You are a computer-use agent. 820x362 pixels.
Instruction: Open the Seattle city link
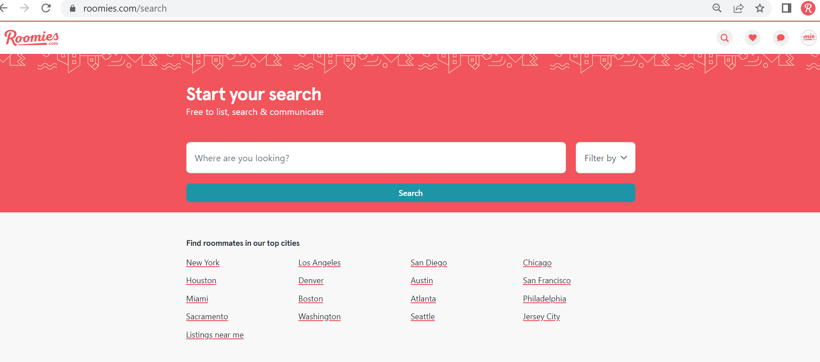point(423,316)
